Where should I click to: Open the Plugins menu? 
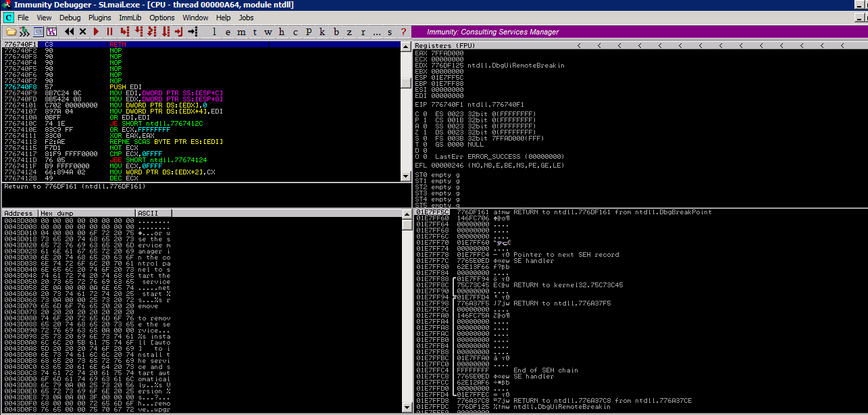(x=100, y=18)
